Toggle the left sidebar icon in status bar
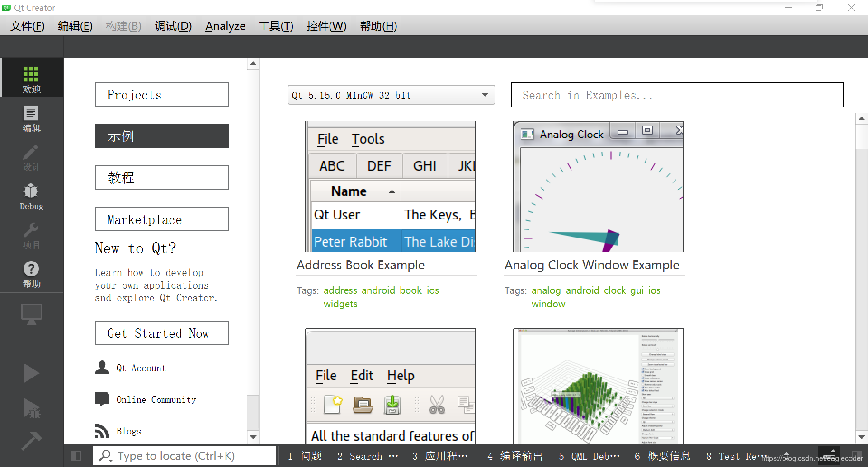This screenshot has height=467, width=868. point(76,456)
